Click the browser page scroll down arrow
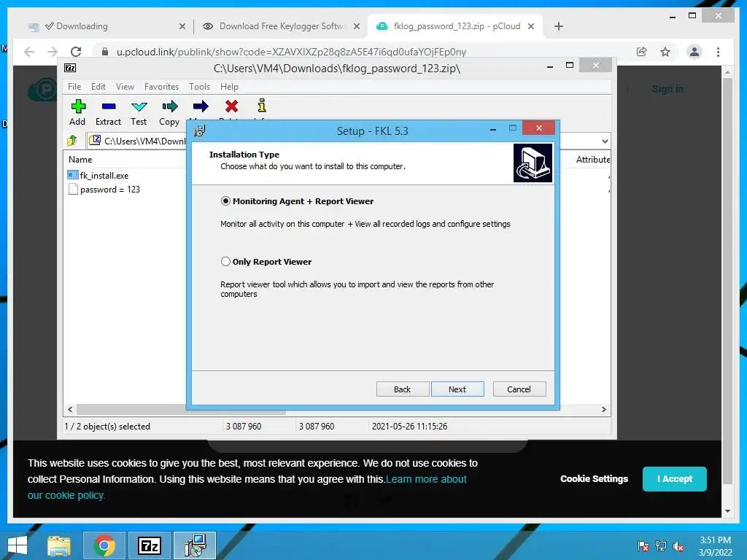Viewport: 747px width, 560px height. [x=727, y=511]
